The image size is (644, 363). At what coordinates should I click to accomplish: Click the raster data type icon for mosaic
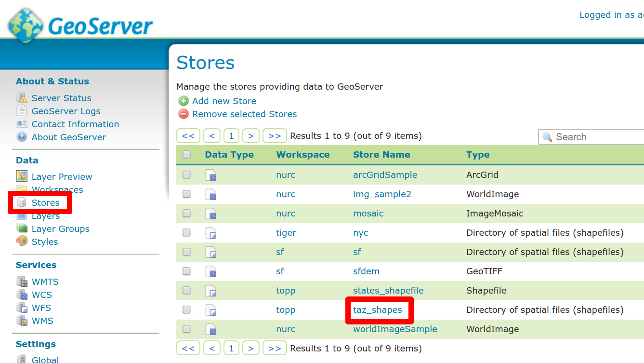click(x=211, y=214)
